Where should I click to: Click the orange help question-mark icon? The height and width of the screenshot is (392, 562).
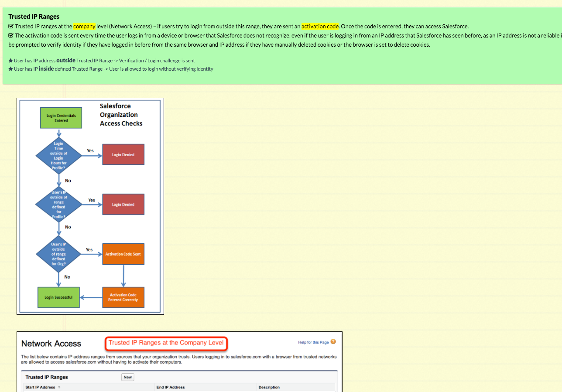point(333,342)
